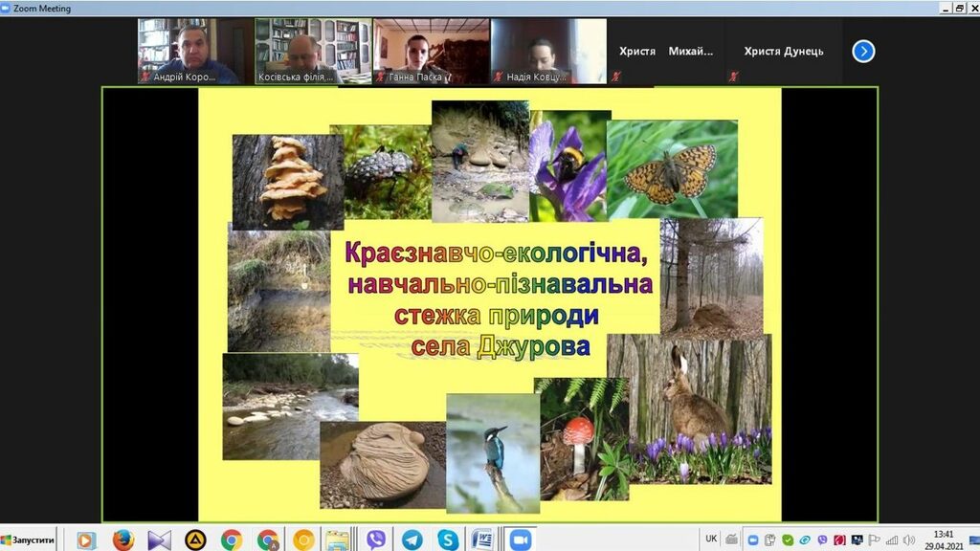Image resolution: width=980 pixels, height=551 pixels.
Task: Open AIMP player taskbar icon
Action: [x=195, y=540]
